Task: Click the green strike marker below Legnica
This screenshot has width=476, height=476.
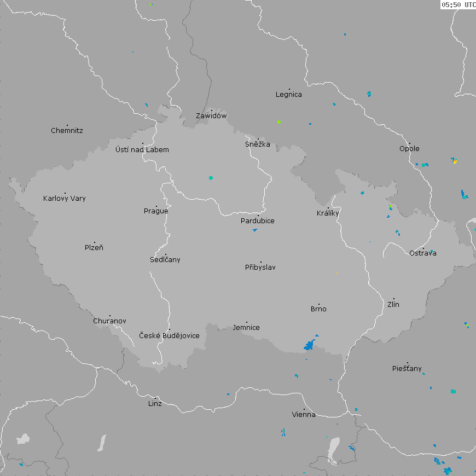Action: (278, 121)
